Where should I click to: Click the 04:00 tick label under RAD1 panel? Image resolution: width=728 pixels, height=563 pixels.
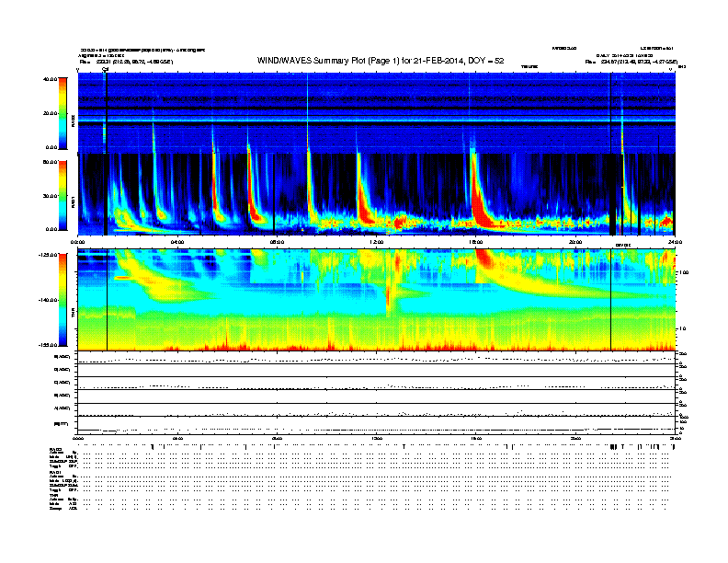(177, 242)
